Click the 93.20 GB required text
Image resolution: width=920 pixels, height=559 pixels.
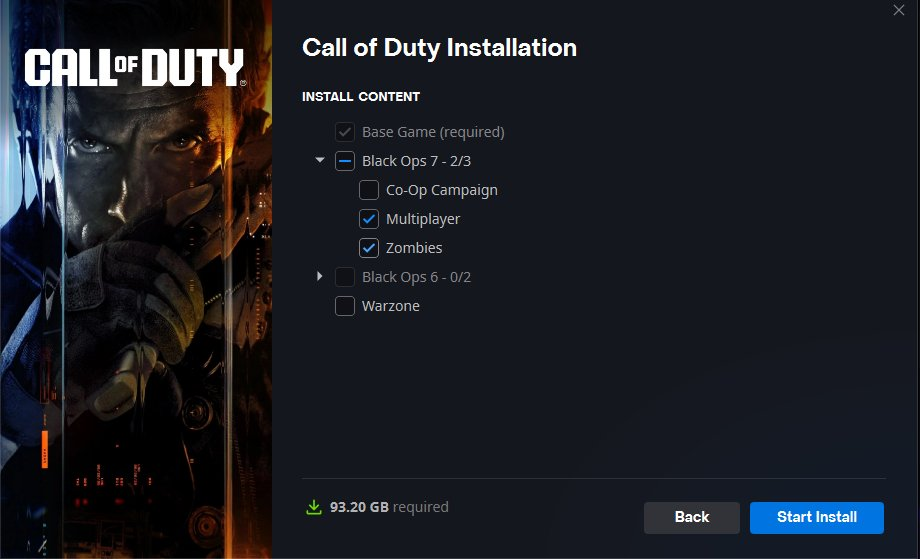389,507
